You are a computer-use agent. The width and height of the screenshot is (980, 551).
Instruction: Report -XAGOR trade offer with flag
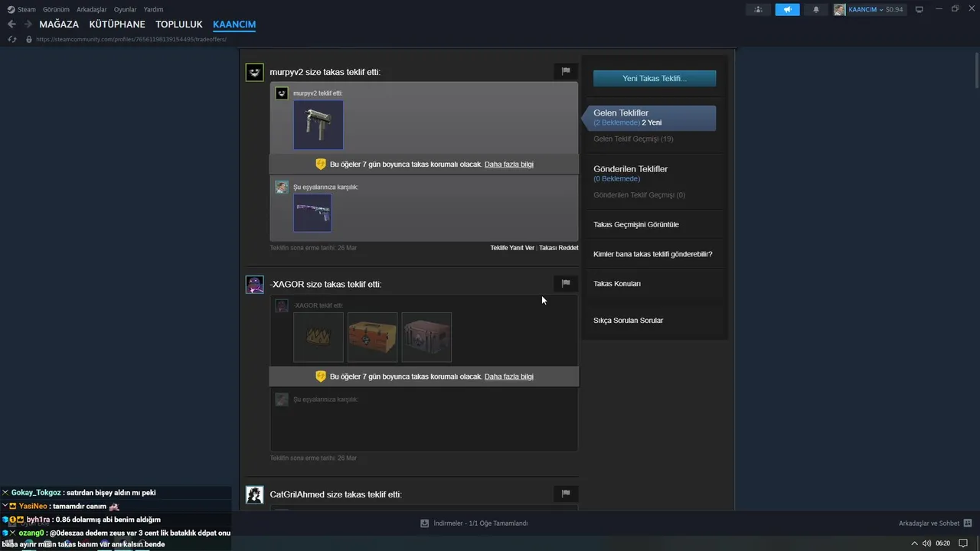click(x=566, y=283)
